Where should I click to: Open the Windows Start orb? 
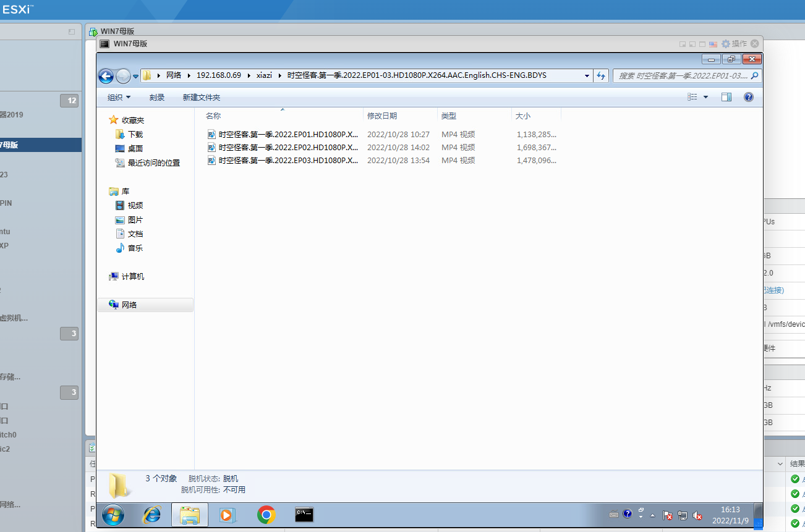[x=113, y=515]
